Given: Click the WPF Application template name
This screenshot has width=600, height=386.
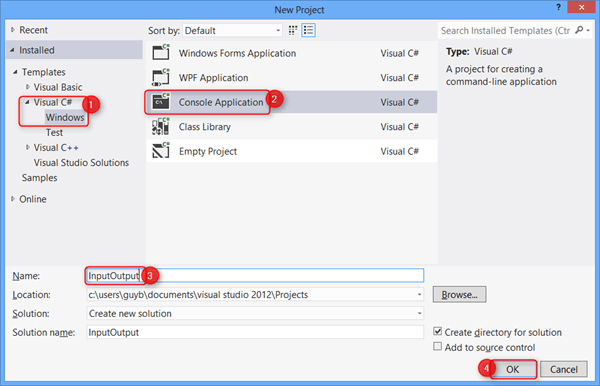Looking at the screenshot, I should 214,78.
